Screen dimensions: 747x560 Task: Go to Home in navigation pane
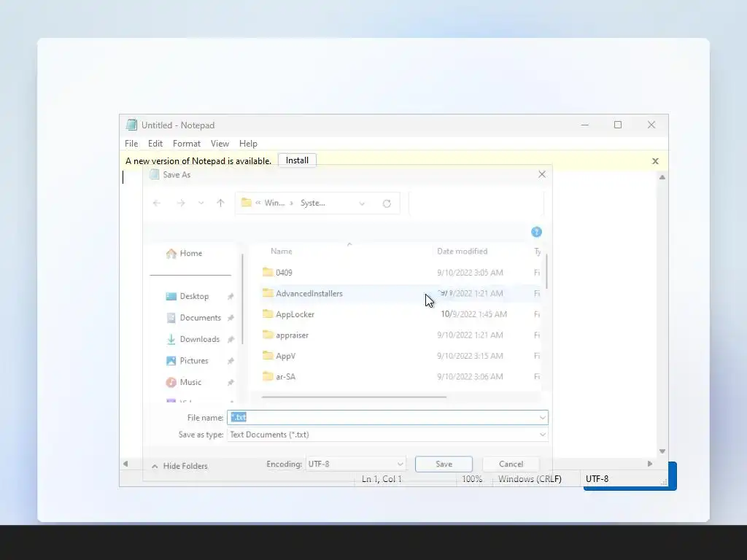point(185,253)
